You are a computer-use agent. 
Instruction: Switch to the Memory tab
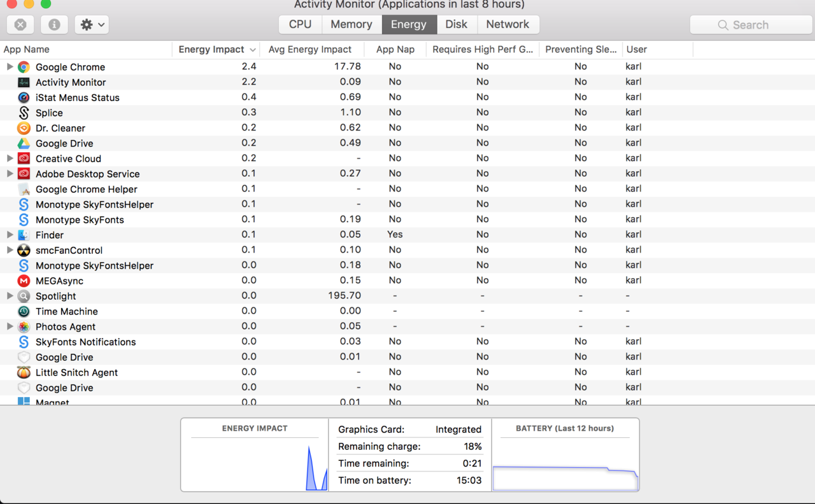tap(351, 24)
